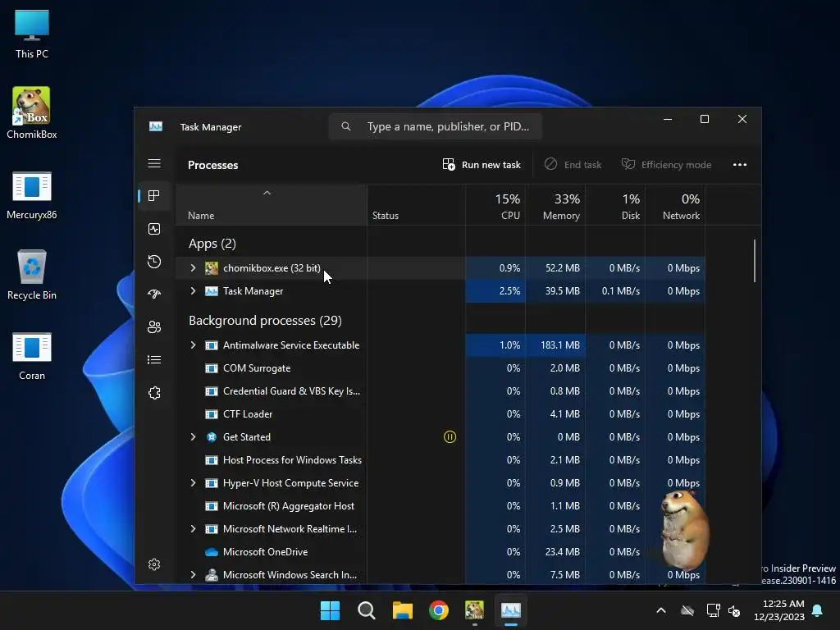
Task: Open Chrome from the taskbar
Action: (x=439, y=610)
